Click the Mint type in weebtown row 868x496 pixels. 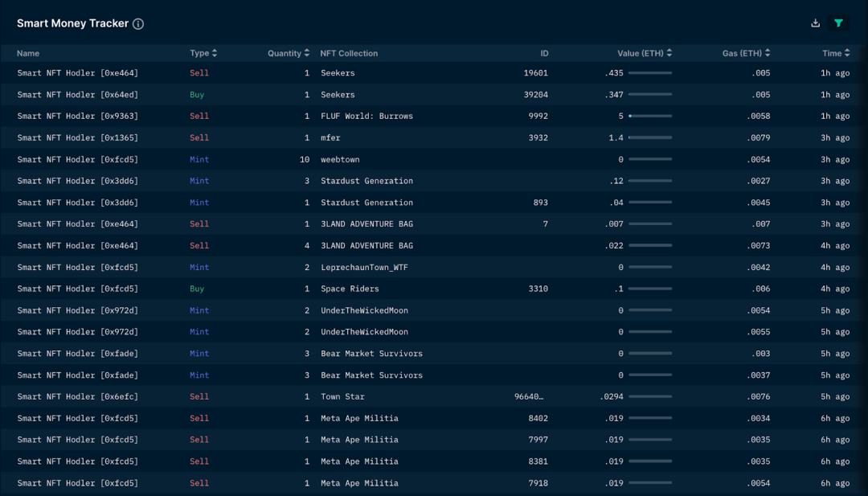[199, 159]
